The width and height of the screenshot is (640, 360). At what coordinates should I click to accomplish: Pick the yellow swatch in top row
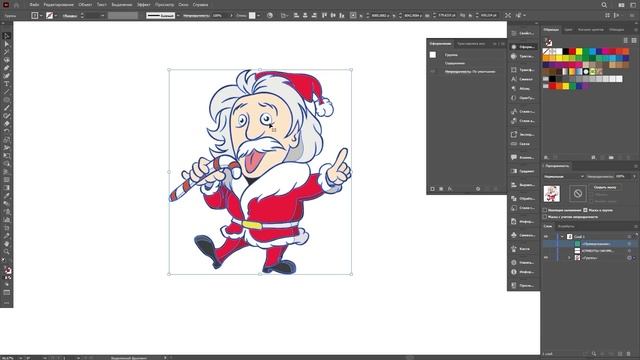pos(579,51)
